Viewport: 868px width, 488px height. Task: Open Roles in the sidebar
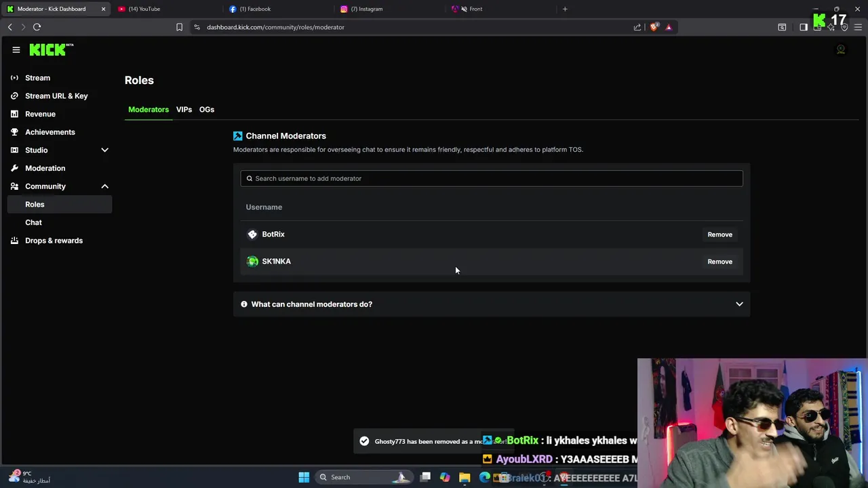tap(60, 204)
